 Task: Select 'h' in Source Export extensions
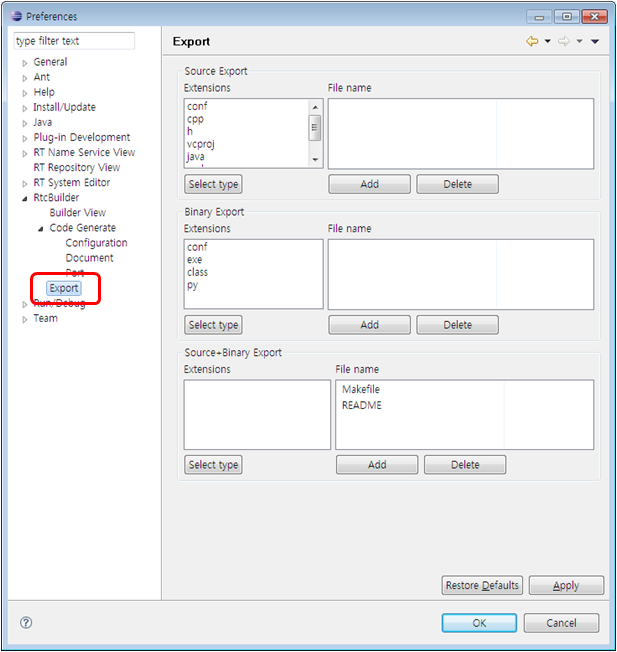pyautogui.click(x=190, y=131)
